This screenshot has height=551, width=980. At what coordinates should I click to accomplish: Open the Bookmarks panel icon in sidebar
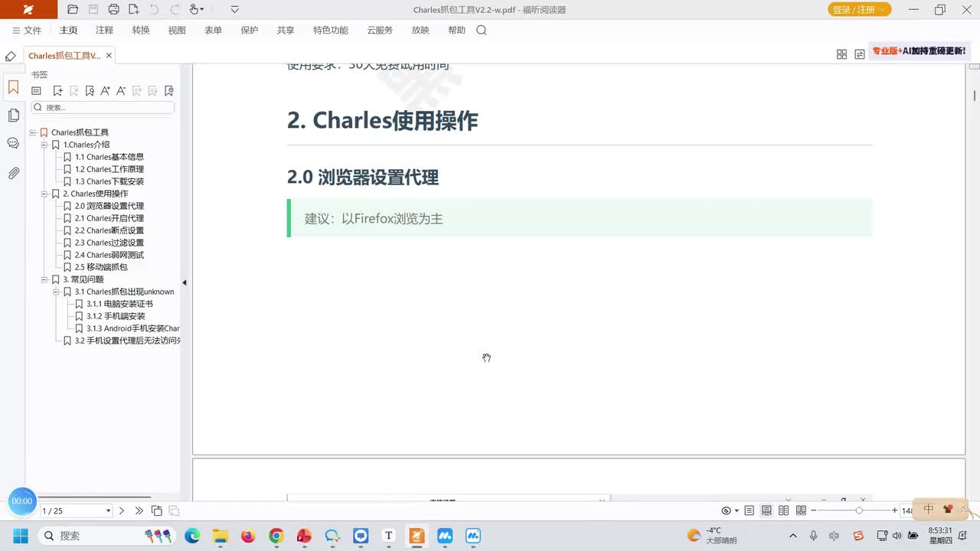[x=13, y=87]
